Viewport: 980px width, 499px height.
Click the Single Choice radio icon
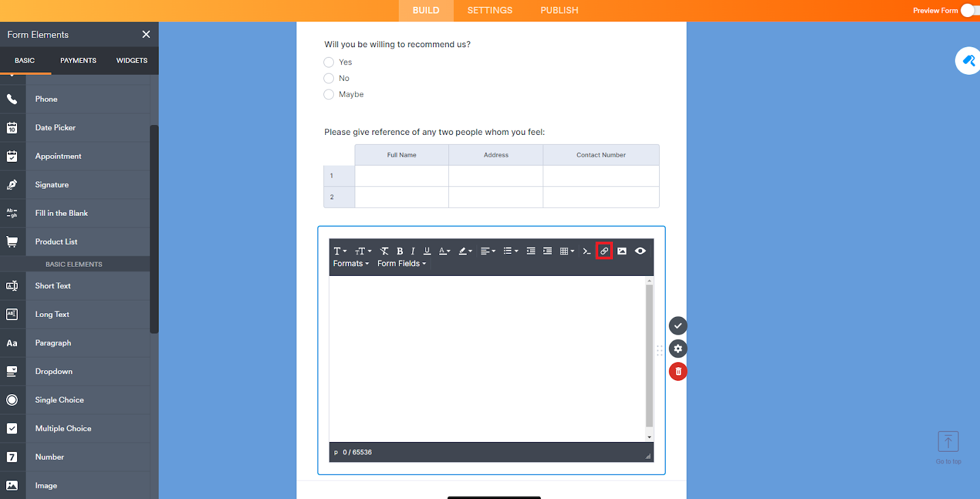[x=12, y=400]
